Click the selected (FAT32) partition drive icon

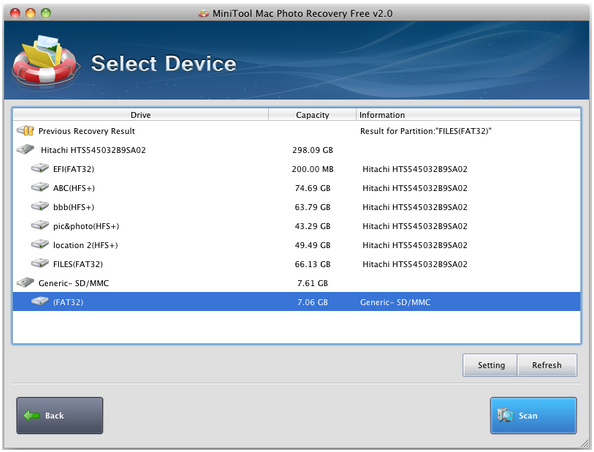click(x=40, y=302)
